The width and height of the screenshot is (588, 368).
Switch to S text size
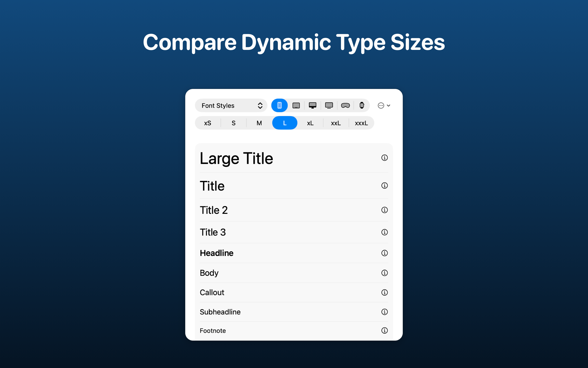tap(234, 123)
